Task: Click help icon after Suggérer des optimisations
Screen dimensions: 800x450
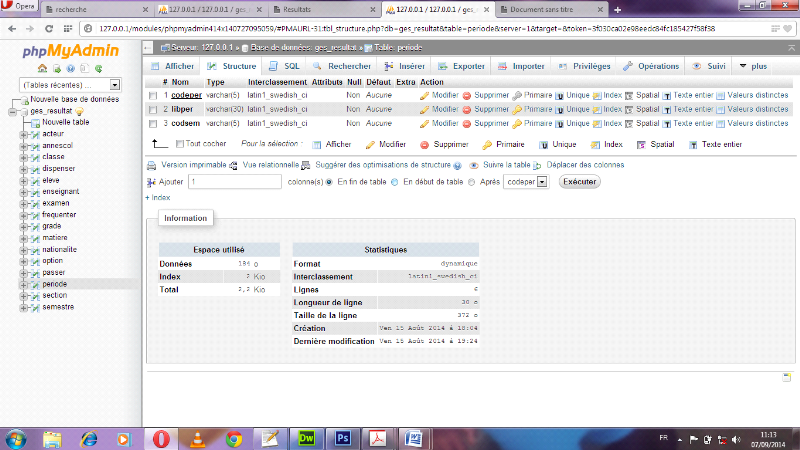Action: coord(458,165)
